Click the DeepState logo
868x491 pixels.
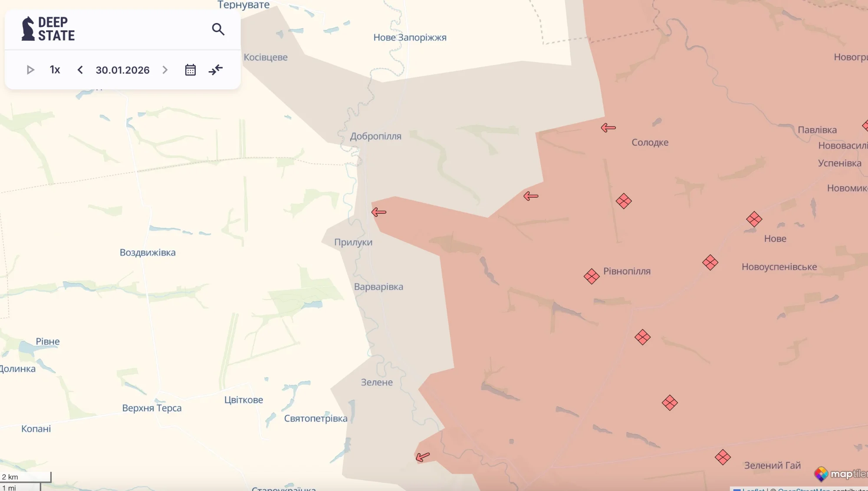pyautogui.click(x=48, y=29)
